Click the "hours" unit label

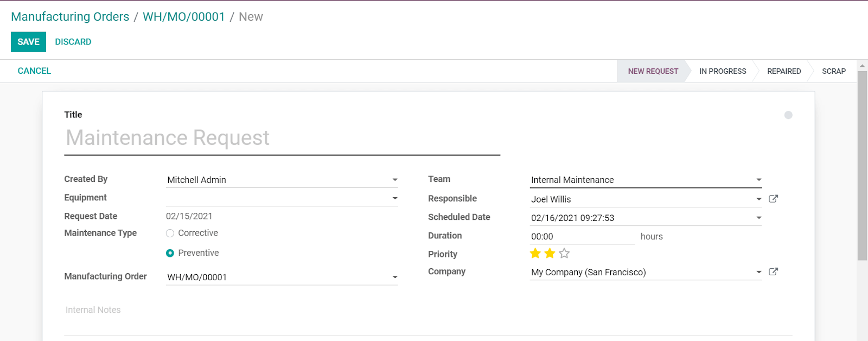tap(652, 237)
